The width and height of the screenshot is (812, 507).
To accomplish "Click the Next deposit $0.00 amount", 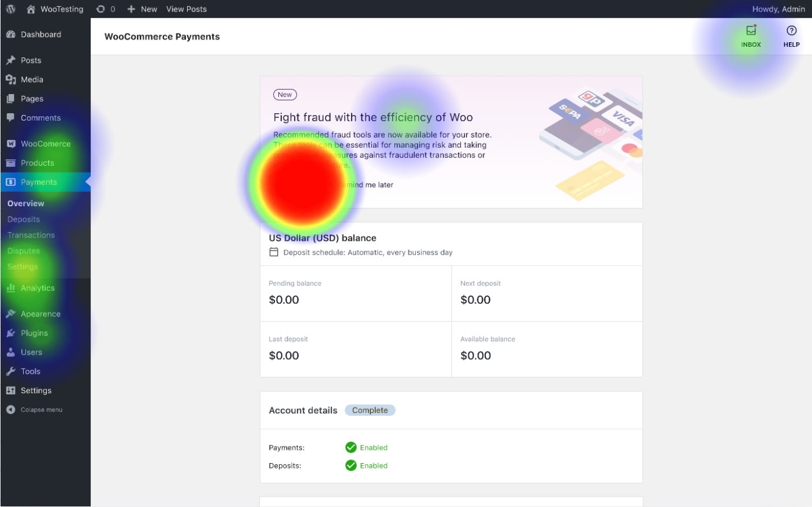I will pyautogui.click(x=475, y=300).
